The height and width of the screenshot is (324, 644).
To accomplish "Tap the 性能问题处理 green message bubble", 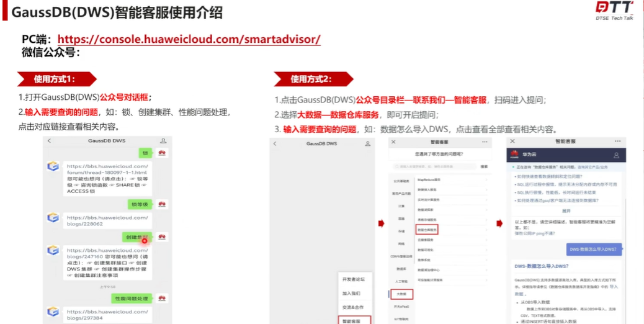I will [x=131, y=299].
